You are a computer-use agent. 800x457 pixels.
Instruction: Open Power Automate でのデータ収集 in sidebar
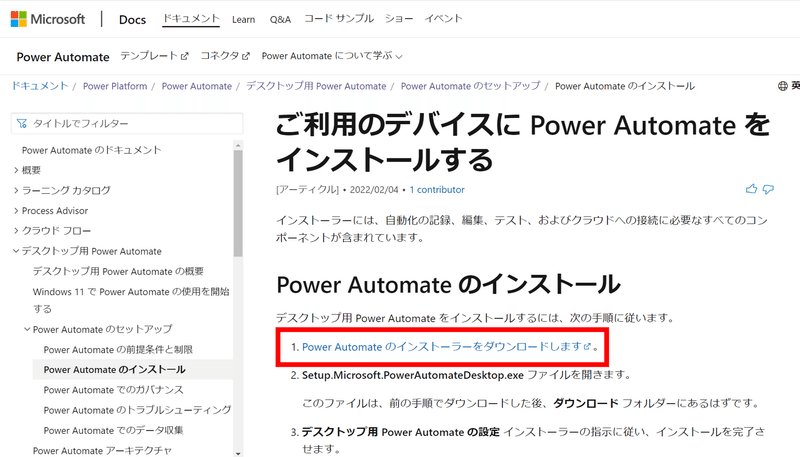pyautogui.click(x=113, y=430)
